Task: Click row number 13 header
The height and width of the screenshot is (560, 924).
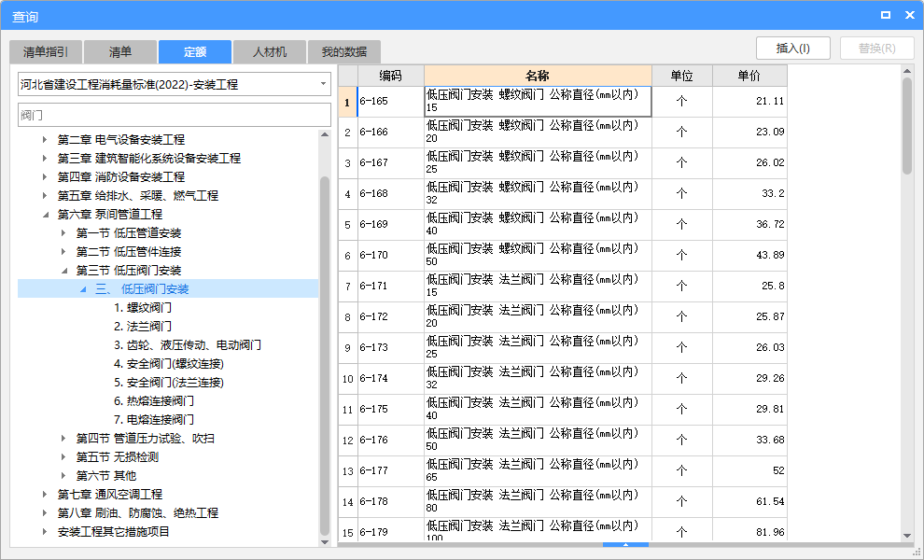Action: [x=348, y=471]
